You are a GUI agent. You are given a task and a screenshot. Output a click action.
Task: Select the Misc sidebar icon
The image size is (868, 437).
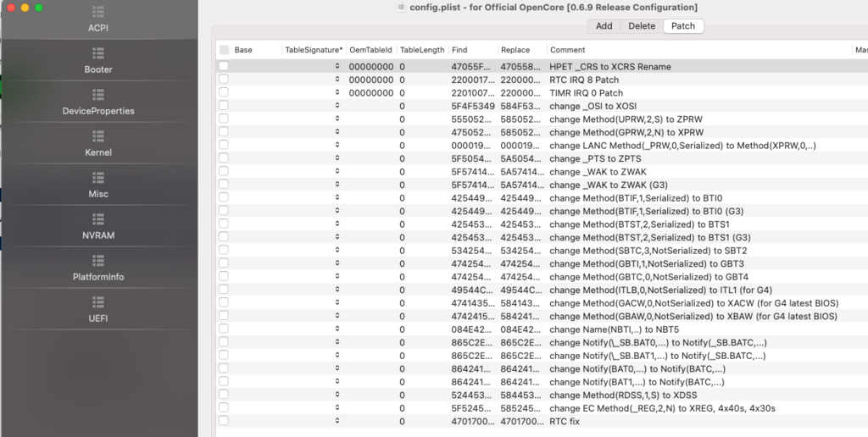coord(98,178)
